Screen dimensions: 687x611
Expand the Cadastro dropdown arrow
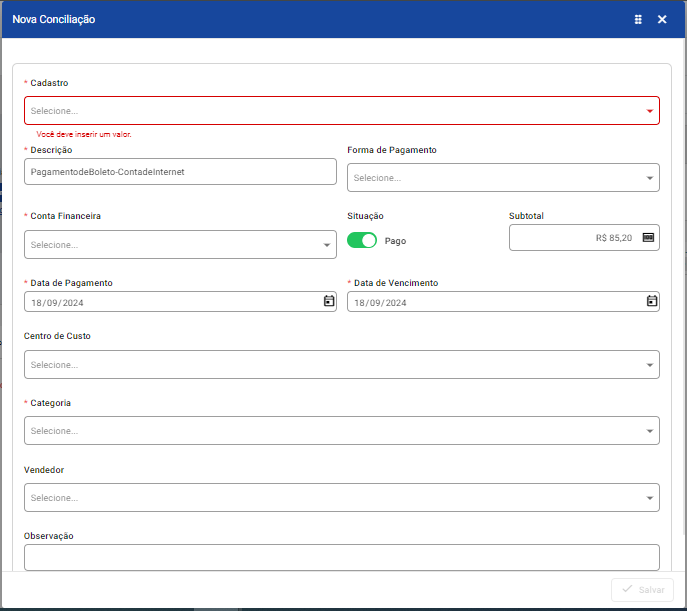[650, 111]
